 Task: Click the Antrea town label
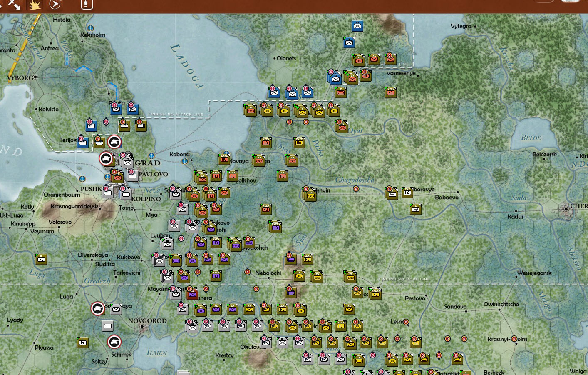pyautogui.click(x=50, y=48)
